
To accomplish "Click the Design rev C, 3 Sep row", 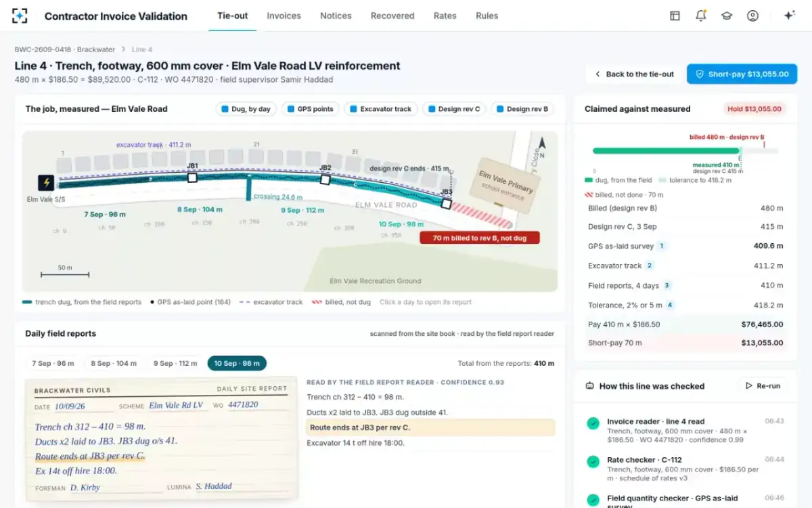I will (x=685, y=227).
